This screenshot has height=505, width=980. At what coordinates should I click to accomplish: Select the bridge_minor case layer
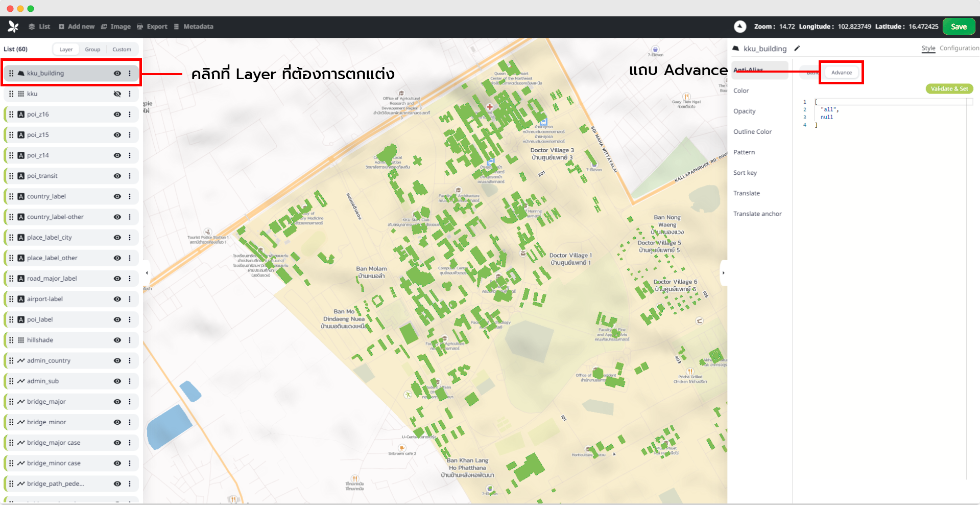pyautogui.click(x=71, y=463)
